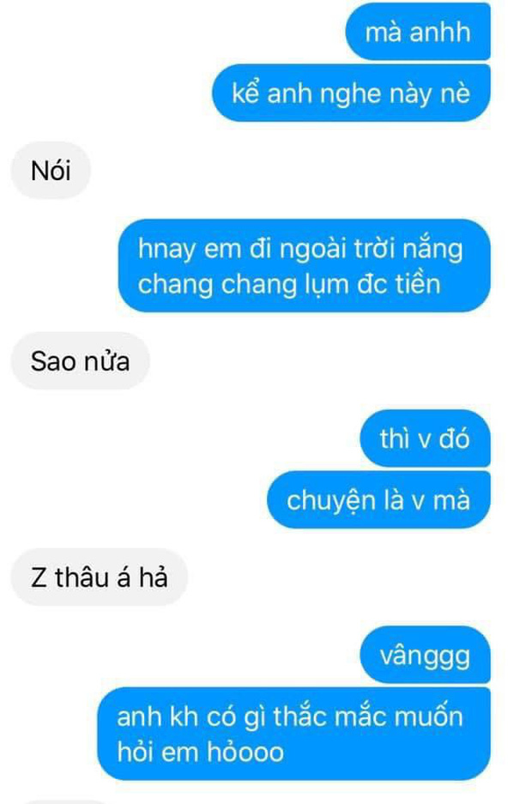Select the 'thì v đó' blue bubble
Screen dimensions: 532x804
[x=425, y=438]
